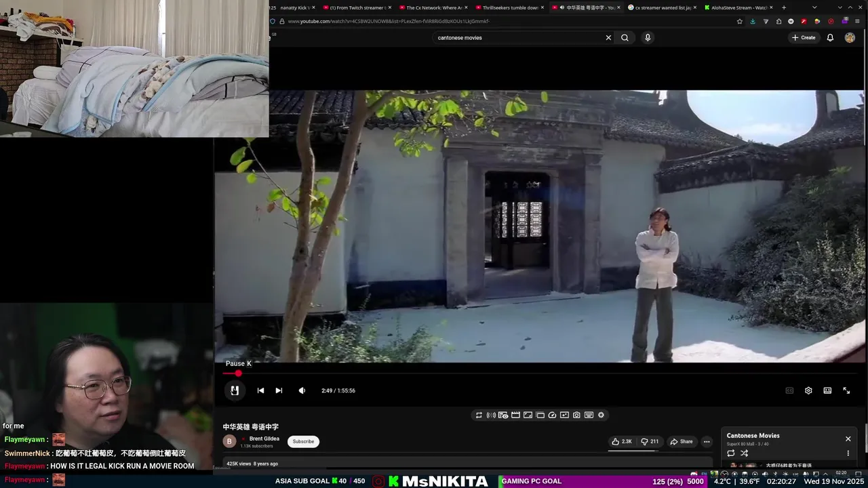Click the red video progress bar scrubber
This screenshot has height=488, width=868.
coord(238,373)
